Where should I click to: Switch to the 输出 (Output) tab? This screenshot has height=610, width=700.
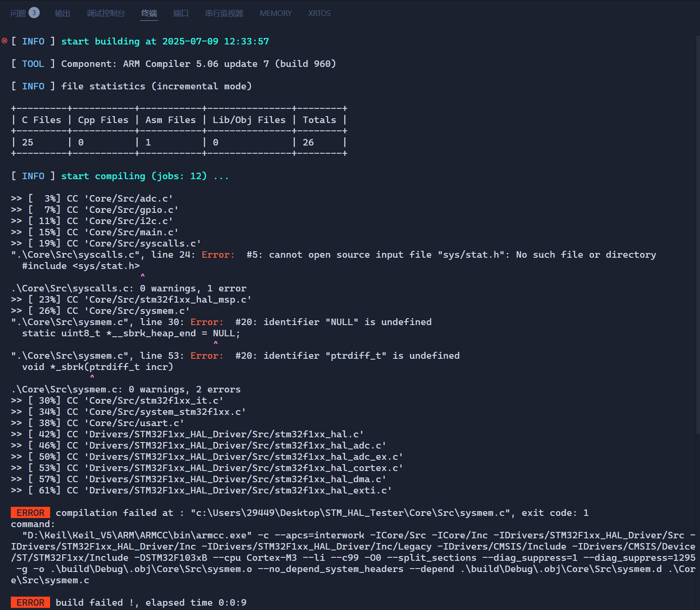pyautogui.click(x=63, y=13)
